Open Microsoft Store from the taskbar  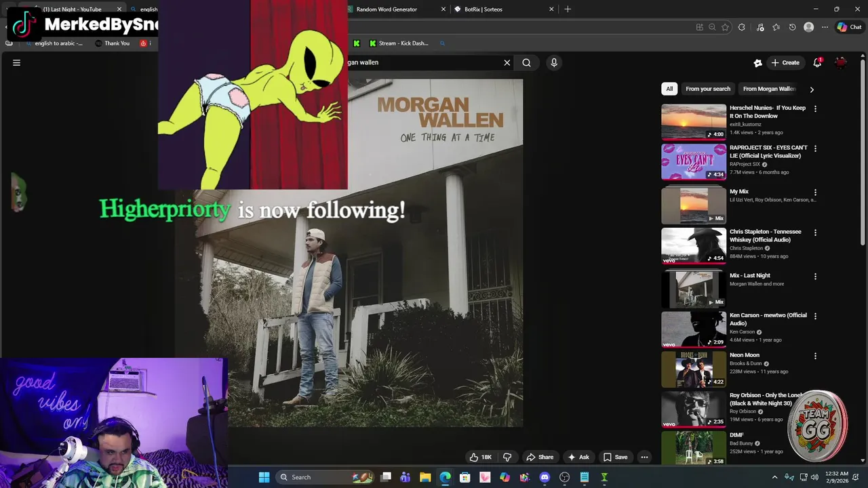465,477
